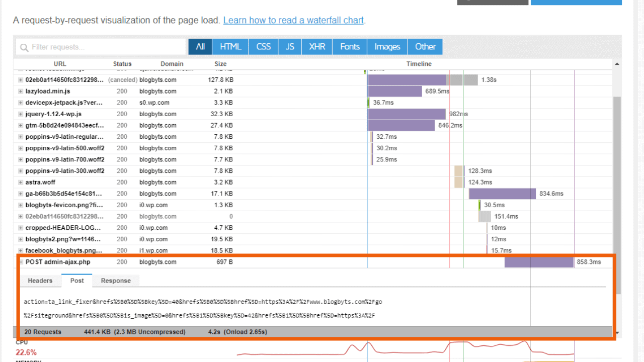Filter requests by XHR
Viewport: 644px width, 362px height.
[x=317, y=47]
